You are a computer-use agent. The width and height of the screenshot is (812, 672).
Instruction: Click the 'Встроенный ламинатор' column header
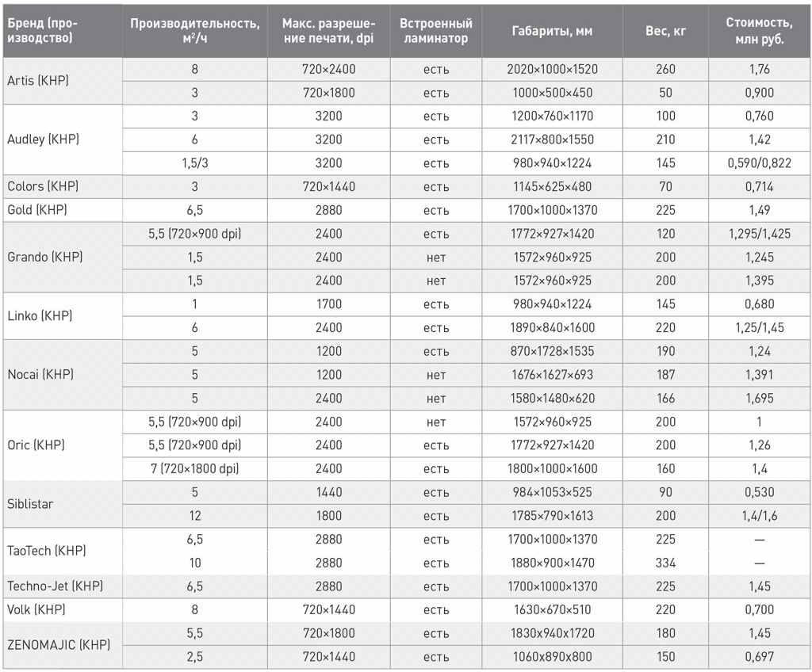pyautogui.click(x=436, y=31)
